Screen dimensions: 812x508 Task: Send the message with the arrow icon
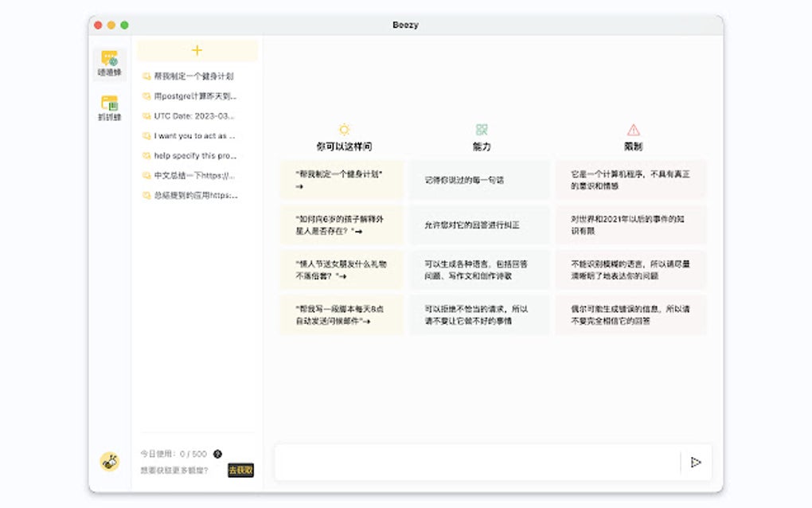[x=696, y=462]
